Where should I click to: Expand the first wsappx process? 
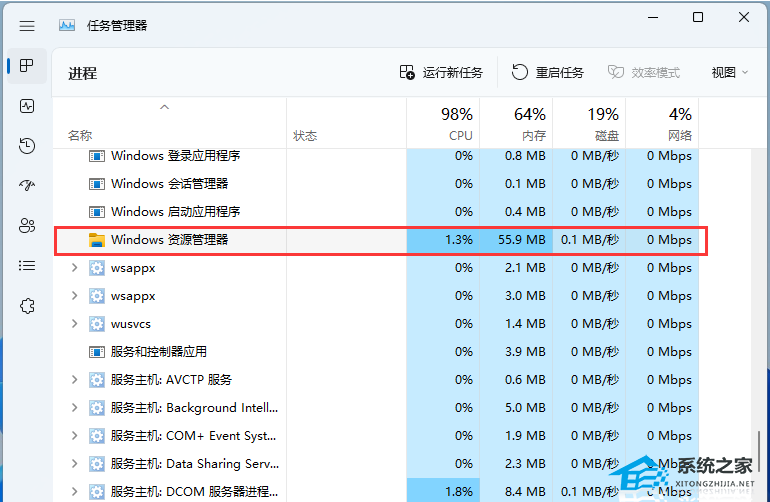coord(75,268)
